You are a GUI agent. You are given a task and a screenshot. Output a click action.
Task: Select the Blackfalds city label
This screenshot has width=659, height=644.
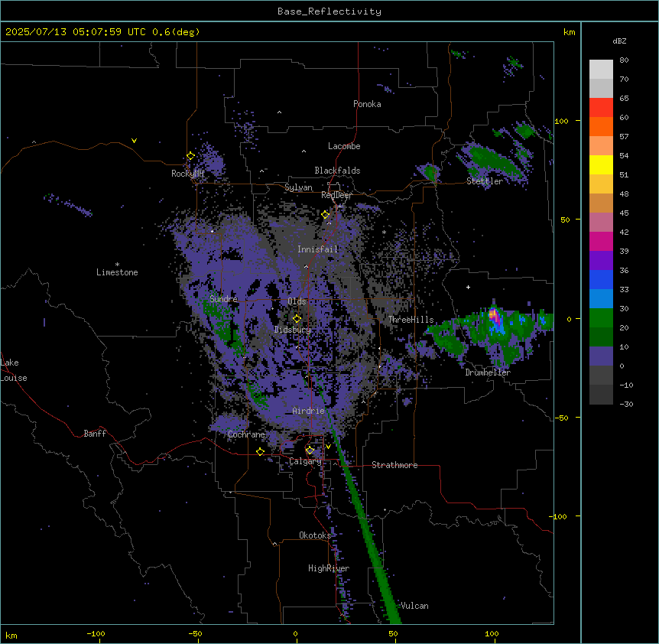(337, 171)
